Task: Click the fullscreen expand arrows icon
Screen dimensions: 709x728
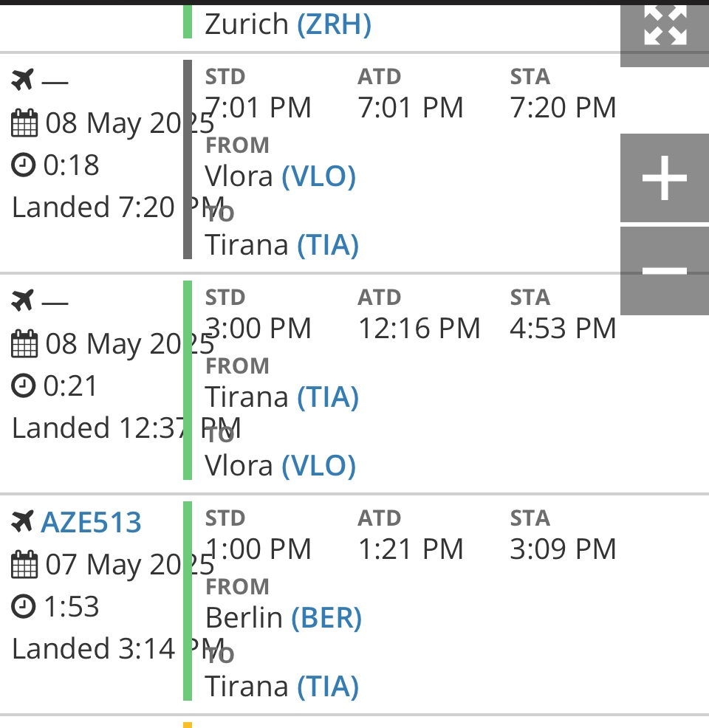Action: tap(665, 26)
